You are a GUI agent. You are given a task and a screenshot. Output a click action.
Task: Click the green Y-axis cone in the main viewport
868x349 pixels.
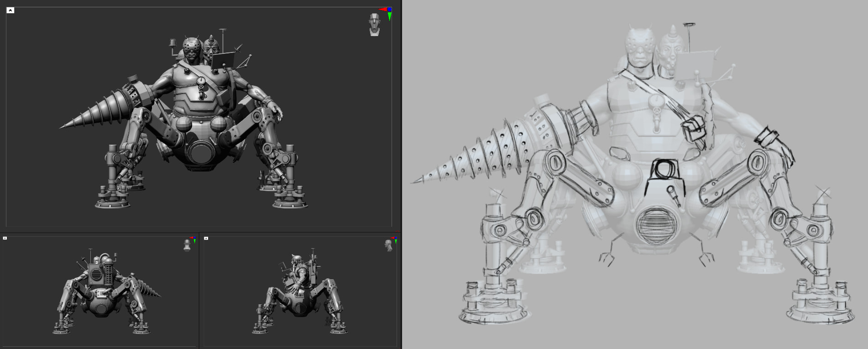tap(389, 17)
